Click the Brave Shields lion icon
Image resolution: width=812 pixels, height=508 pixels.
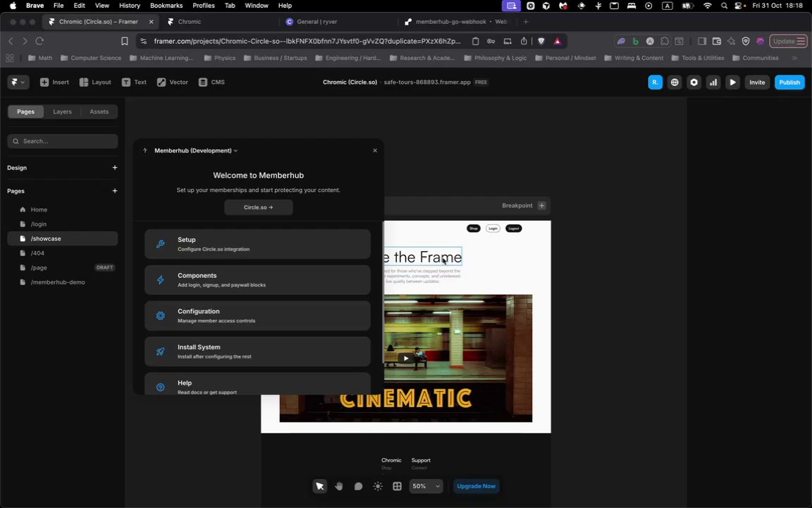tap(541, 41)
